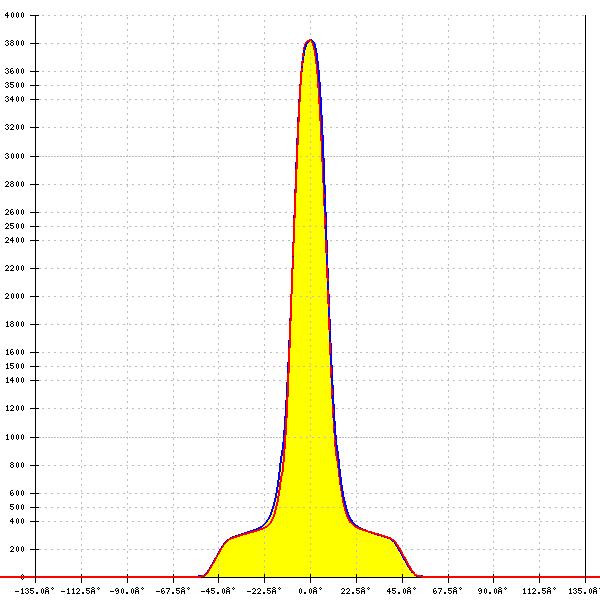Image resolution: width=600 pixels, height=600 pixels.
Task: Click the 3500 y-axis label
Action: [15, 85]
